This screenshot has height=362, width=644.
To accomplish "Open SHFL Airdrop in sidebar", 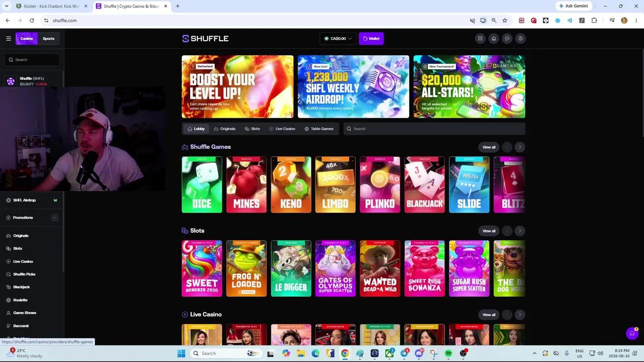I will point(32,200).
